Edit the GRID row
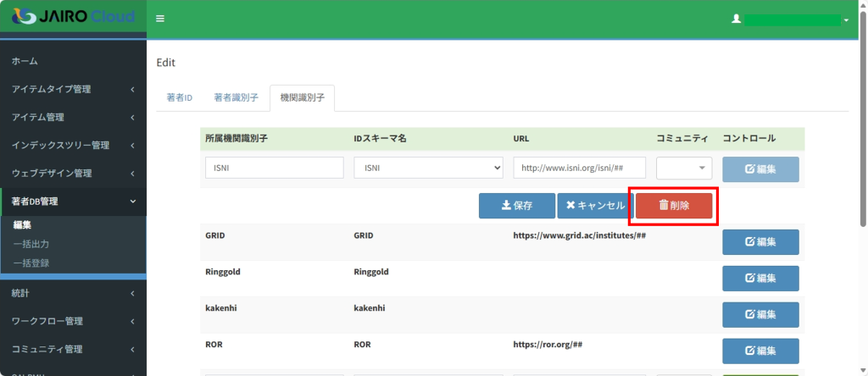This screenshot has width=868, height=376. [x=759, y=242]
